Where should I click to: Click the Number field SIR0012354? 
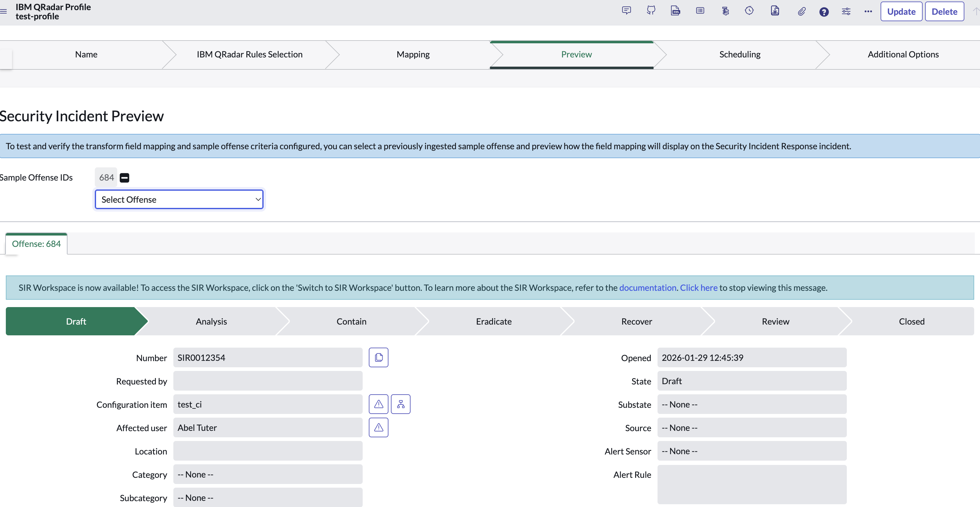point(268,357)
